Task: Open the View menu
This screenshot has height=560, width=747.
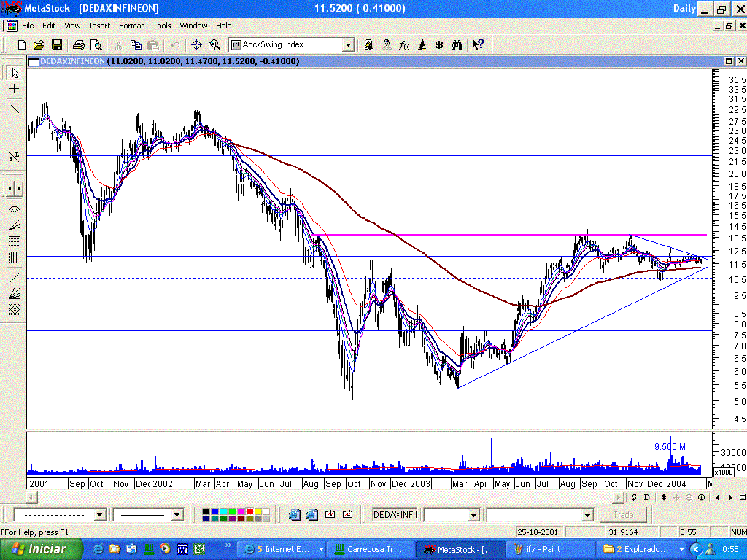Action: (x=72, y=26)
